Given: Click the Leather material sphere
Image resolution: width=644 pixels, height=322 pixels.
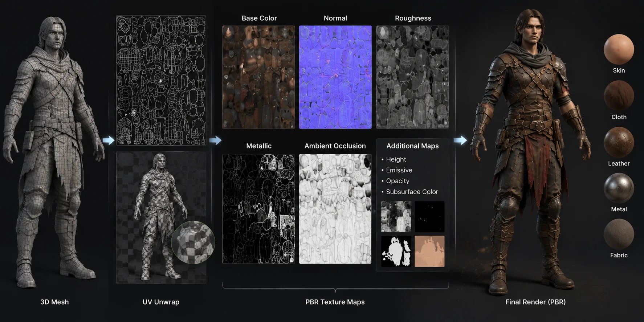Looking at the screenshot, I should click(619, 142).
